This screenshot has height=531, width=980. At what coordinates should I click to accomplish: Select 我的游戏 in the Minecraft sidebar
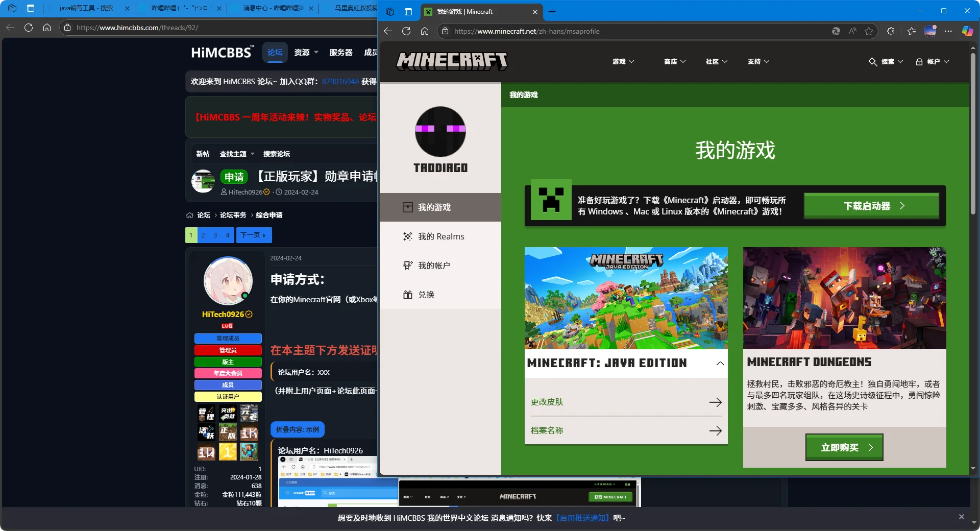(x=433, y=207)
